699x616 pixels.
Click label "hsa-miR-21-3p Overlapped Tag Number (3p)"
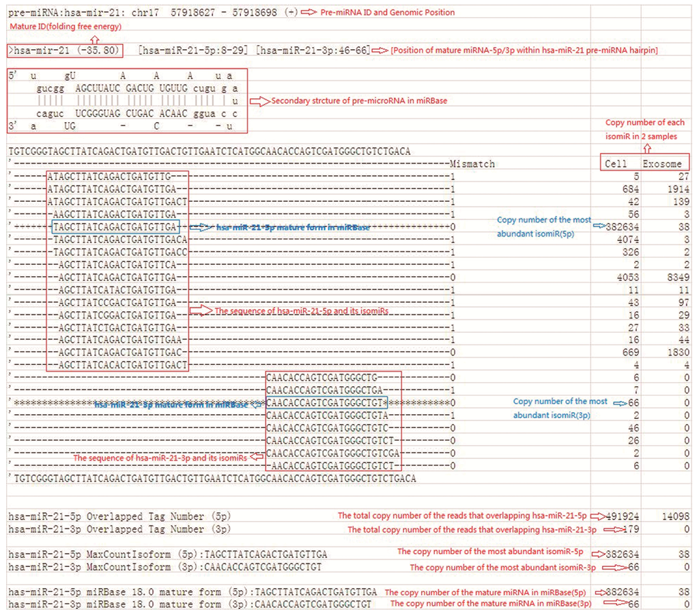coord(119,529)
